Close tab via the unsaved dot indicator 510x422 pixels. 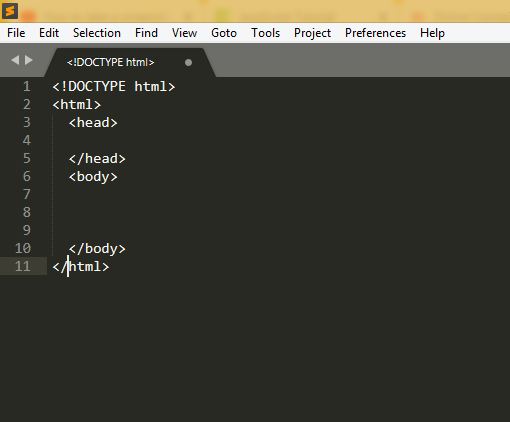pyautogui.click(x=188, y=62)
